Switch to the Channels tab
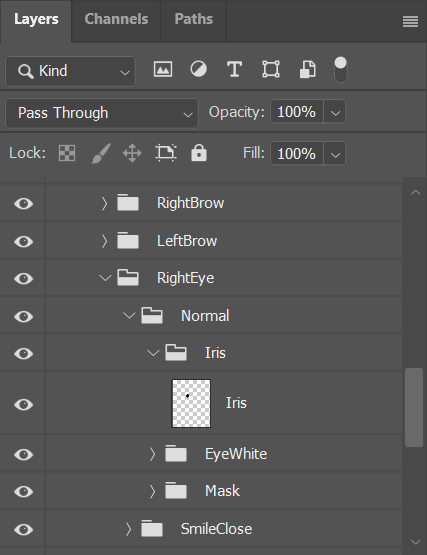 (116, 19)
